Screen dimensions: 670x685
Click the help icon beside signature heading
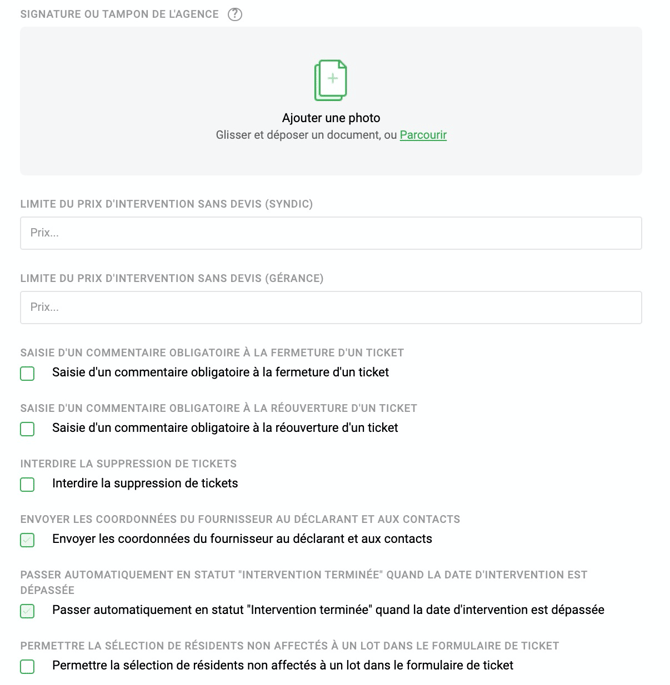click(x=235, y=14)
